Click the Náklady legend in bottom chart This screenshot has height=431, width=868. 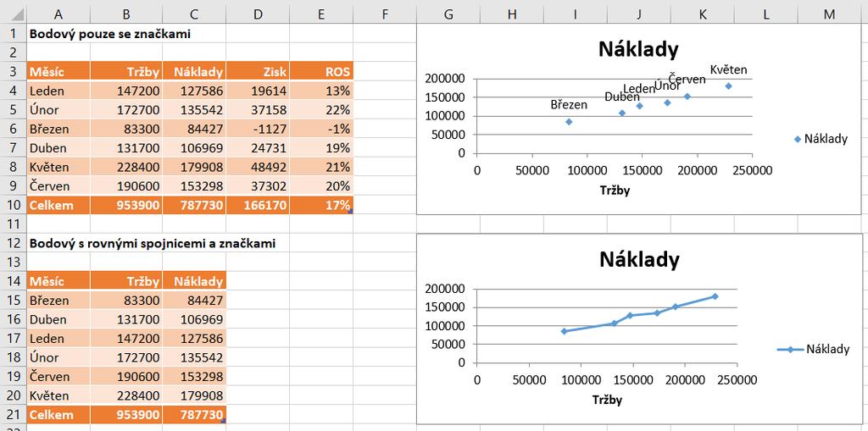(x=813, y=349)
